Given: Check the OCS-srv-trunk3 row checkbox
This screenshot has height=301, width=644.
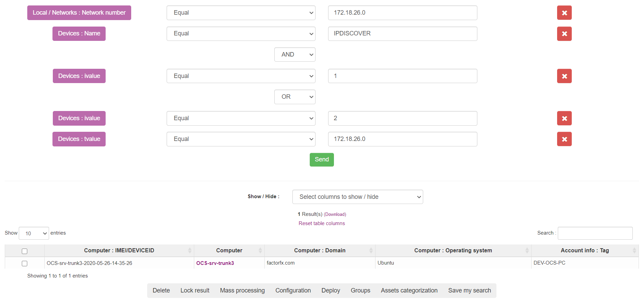Looking at the screenshot, I should tap(25, 264).
